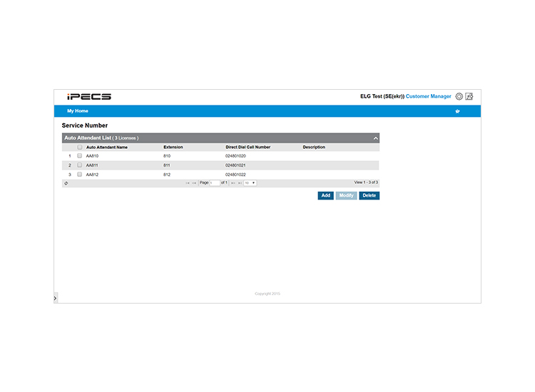Tick the checkbox for AA812
This screenshot has width=535, height=392.
(79, 174)
